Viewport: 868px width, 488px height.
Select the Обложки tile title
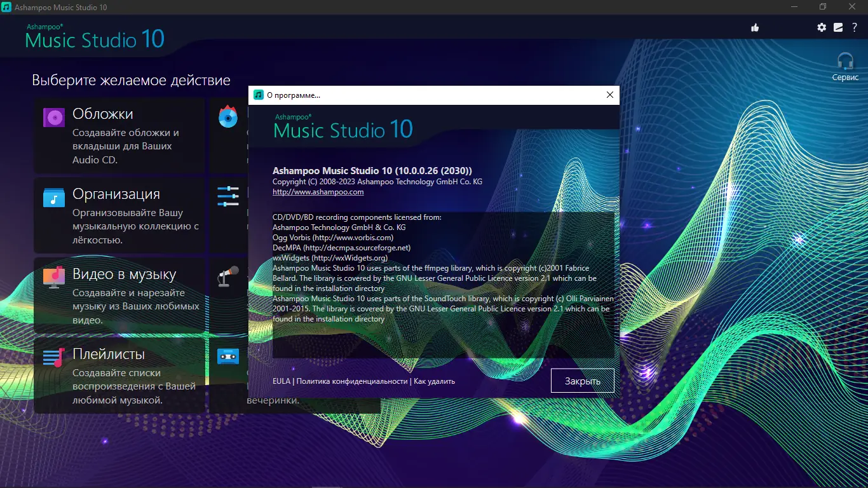click(x=103, y=114)
